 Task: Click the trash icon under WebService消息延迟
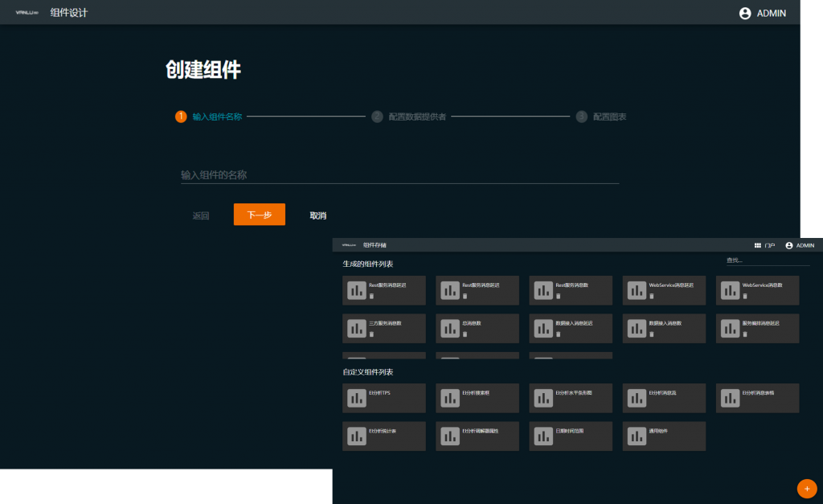coord(652,297)
